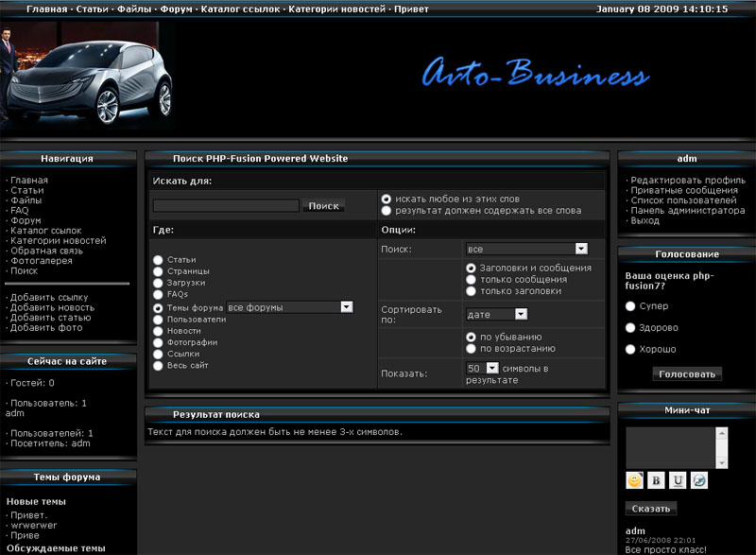Open Каталог ссылок in the top menu
Screen dimensions: 756x555
(x=240, y=9)
